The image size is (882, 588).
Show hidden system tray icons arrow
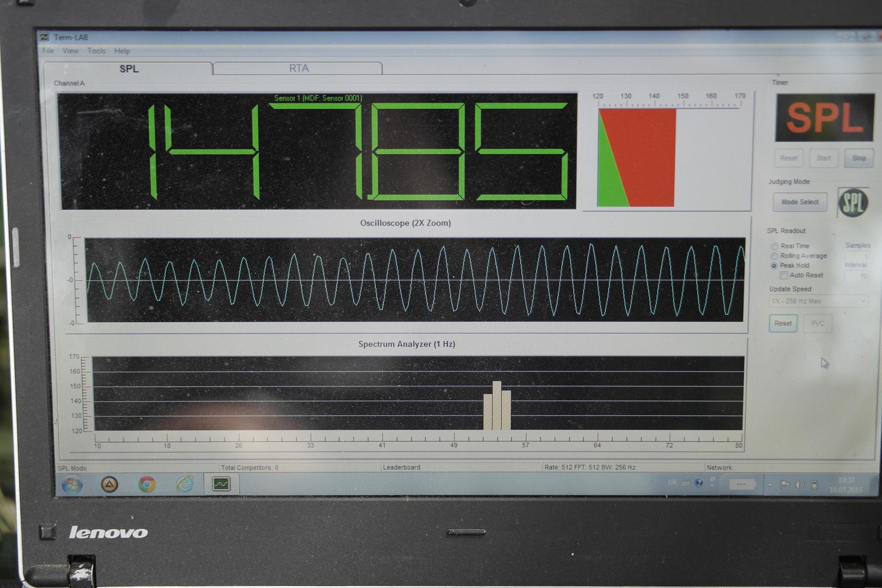[770, 485]
